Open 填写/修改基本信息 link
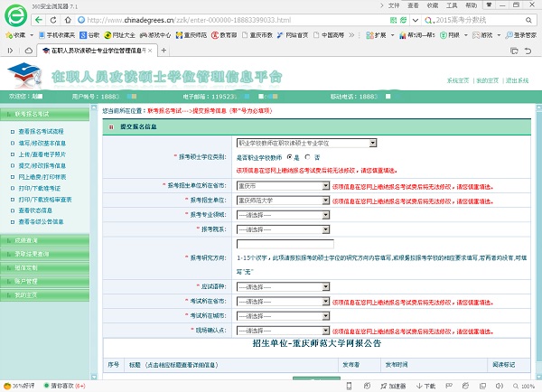 coord(42,143)
